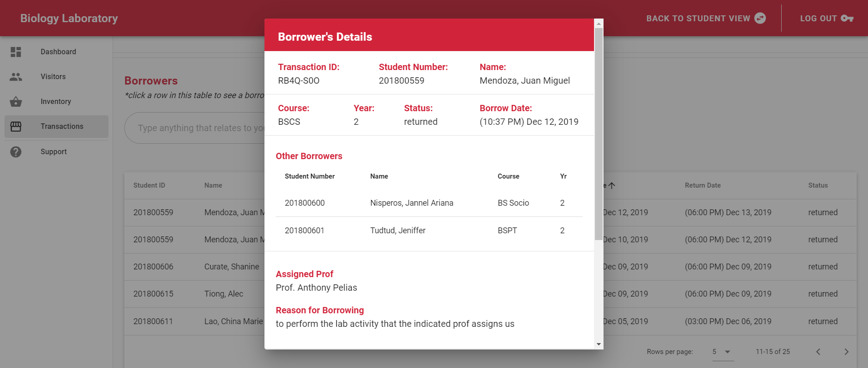Viewport: 868px width, 368px height.
Task: Click the Back to Student View button
Action: 698,18
